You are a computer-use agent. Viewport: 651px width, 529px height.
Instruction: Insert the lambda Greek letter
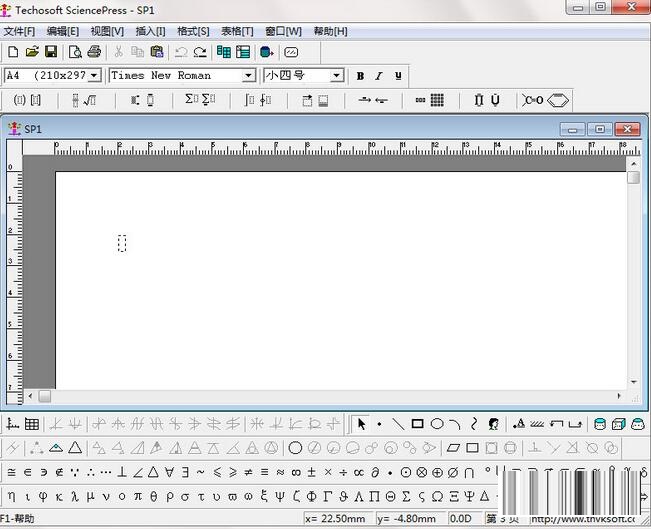tap(75, 496)
